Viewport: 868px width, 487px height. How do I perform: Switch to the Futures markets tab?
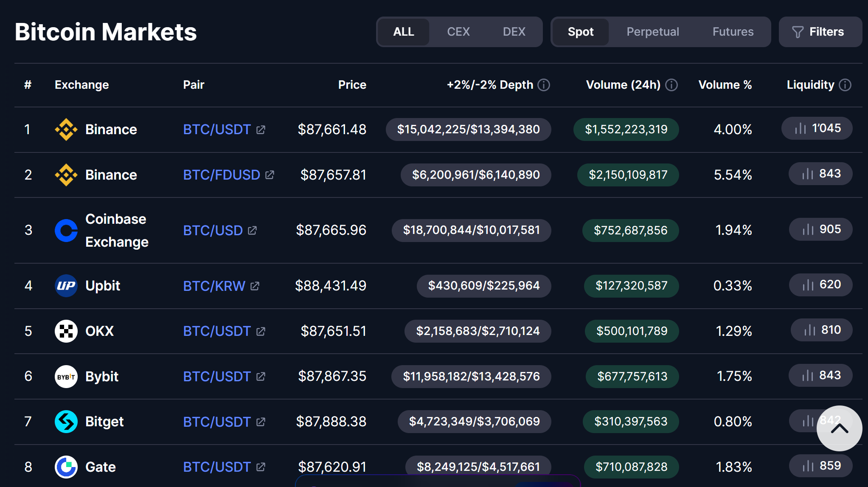(733, 32)
